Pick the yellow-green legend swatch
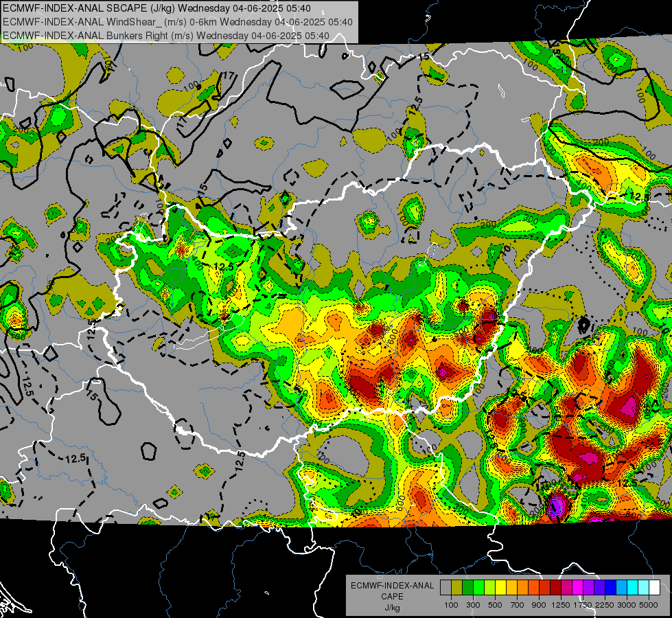 (489, 588)
